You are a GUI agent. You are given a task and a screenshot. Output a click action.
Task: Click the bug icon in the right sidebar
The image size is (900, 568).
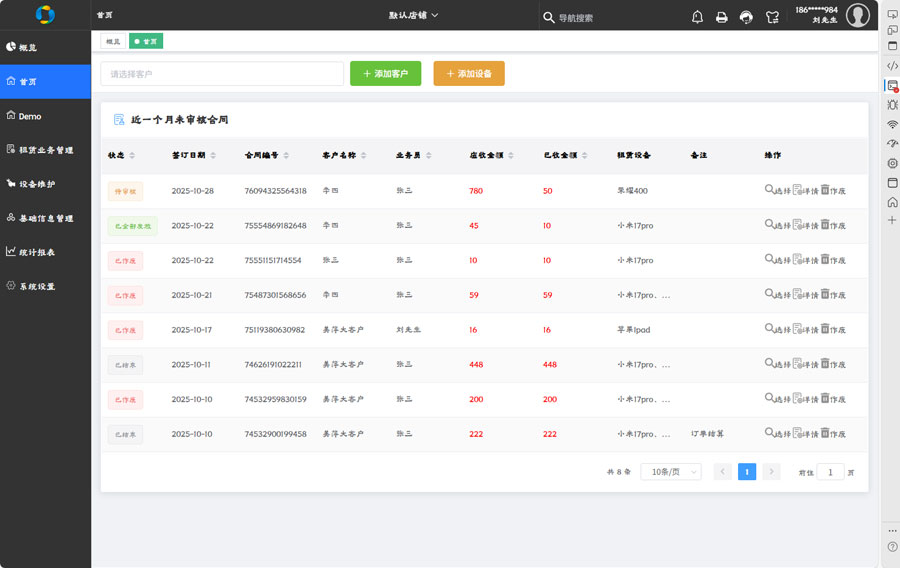click(892, 104)
